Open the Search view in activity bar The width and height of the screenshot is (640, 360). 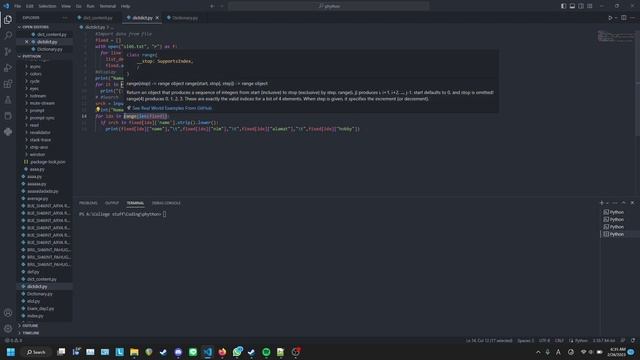(x=8, y=36)
